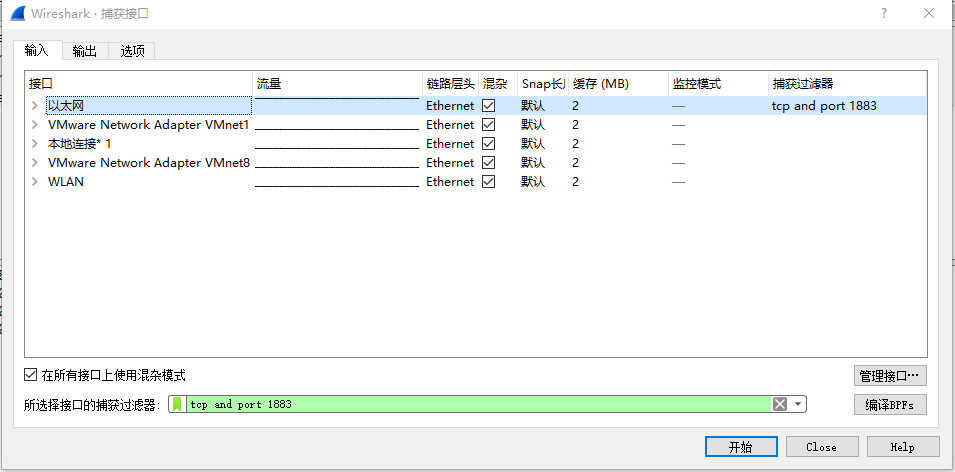Viewport: 955px width, 472px height.
Task: Toggle promiscuous checkbox for VMnet1 row
Action: coord(488,124)
